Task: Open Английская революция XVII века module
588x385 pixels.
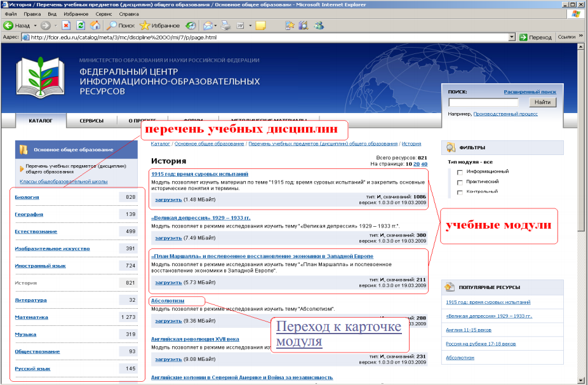Action: click(x=195, y=339)
